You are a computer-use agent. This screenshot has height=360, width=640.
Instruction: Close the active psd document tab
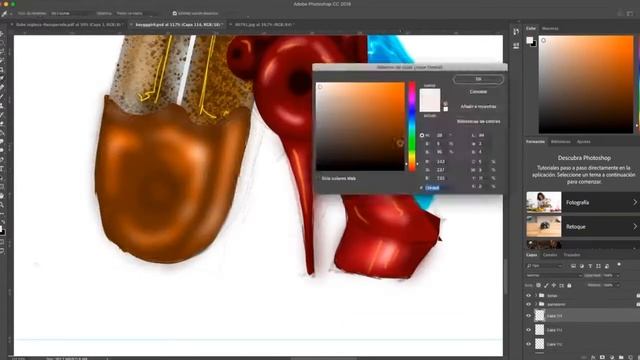[131, 24]
